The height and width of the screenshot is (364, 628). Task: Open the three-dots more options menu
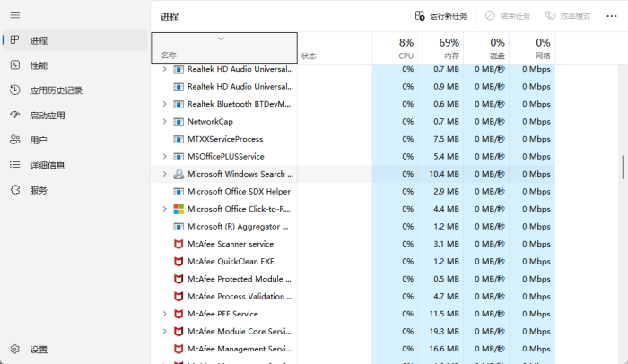point(612,16)
